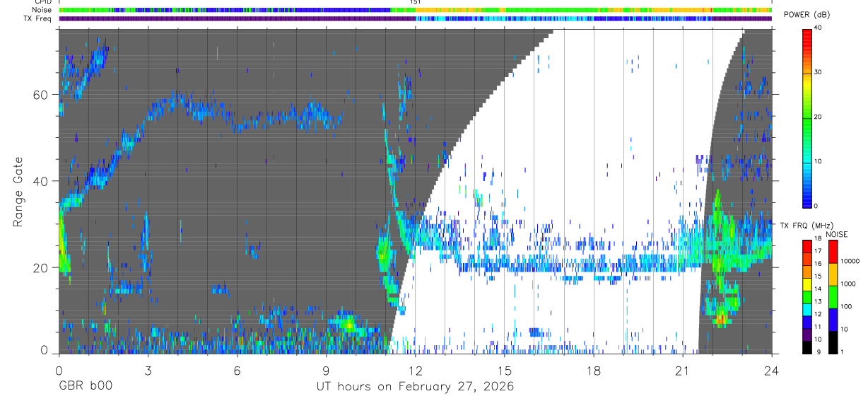Image resolution: width=868 pixels, height=401 pixels.
Task: Click the 'GBR b00' radar beam label
Action: pyautogui.click(x=86, y=387)
